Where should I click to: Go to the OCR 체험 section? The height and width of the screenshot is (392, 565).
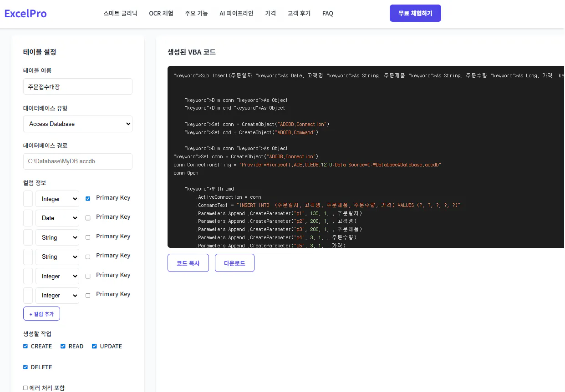pos(161,13)
